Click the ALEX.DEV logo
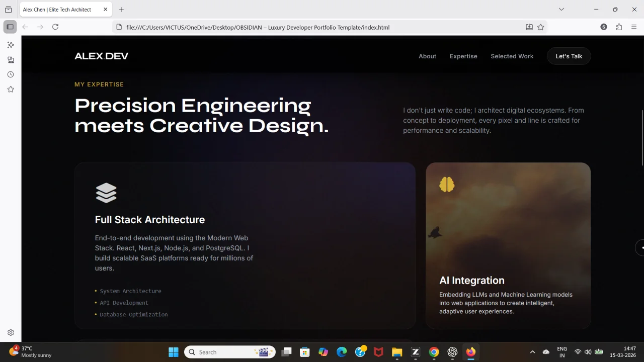 click(102, 56)
